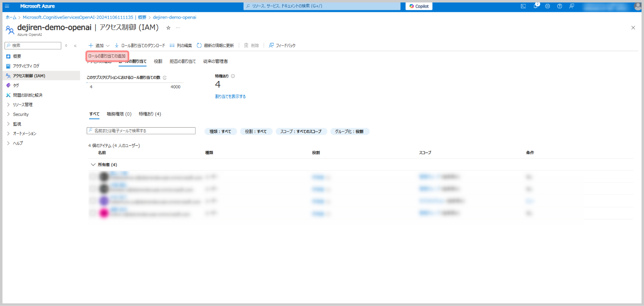
Task: Click the sidebar 検索 box
Action: coord(33,45)
